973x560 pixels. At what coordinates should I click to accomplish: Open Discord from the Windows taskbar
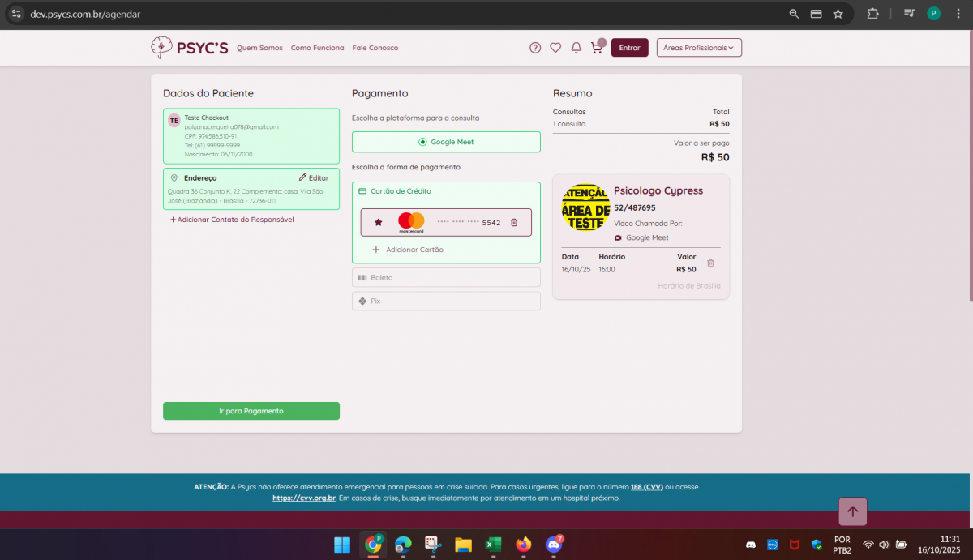pyautogui.click(x=555, y=545)
